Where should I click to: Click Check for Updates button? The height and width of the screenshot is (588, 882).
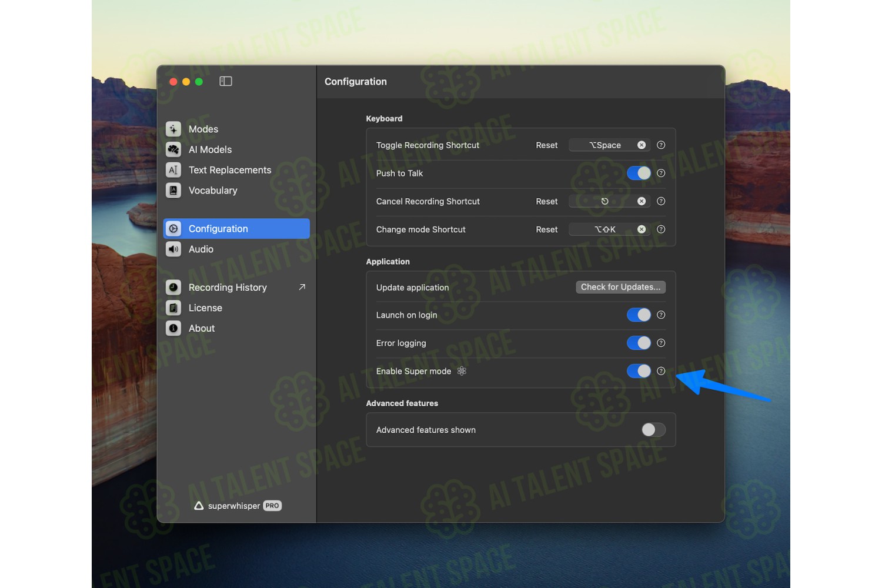pos(621,287)
